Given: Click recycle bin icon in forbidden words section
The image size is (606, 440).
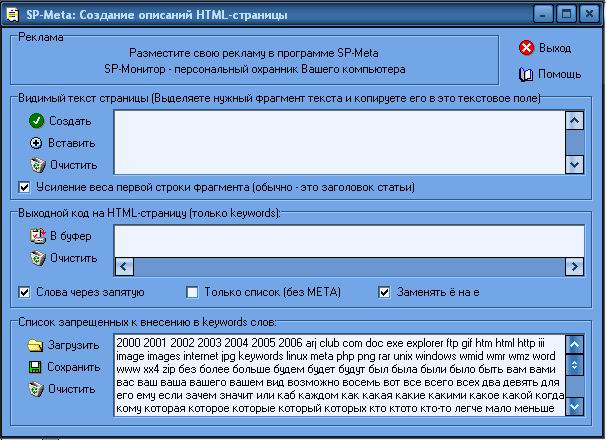Looking at the screenshot, I should tap(36, 389).
